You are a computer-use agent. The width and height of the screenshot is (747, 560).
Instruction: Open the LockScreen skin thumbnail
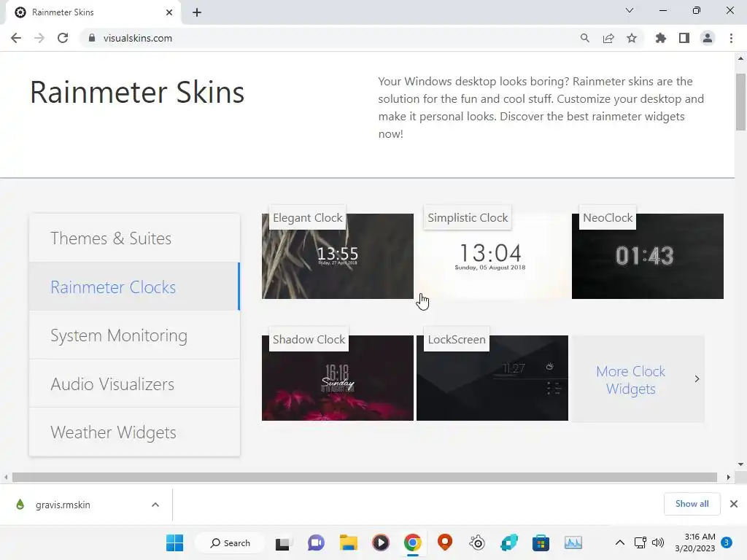(492, 378)
